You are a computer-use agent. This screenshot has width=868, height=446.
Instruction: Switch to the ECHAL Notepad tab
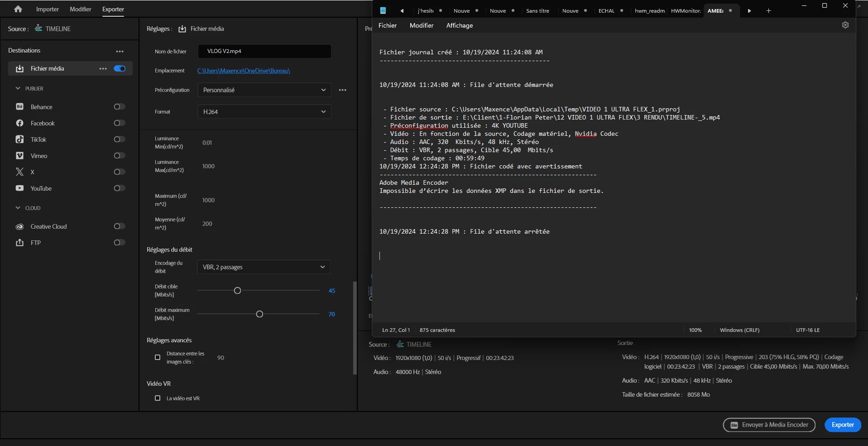pyautogui.click(x=610, y=11)
